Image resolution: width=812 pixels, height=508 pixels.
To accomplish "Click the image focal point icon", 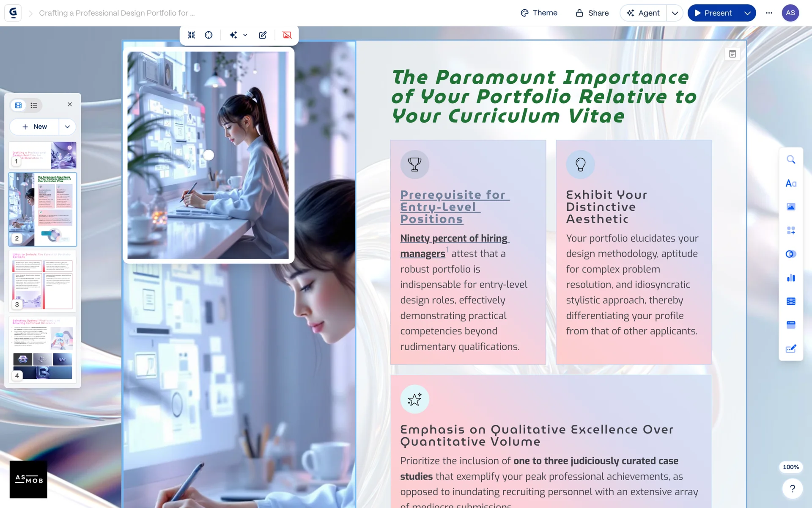I will point(208,35).
